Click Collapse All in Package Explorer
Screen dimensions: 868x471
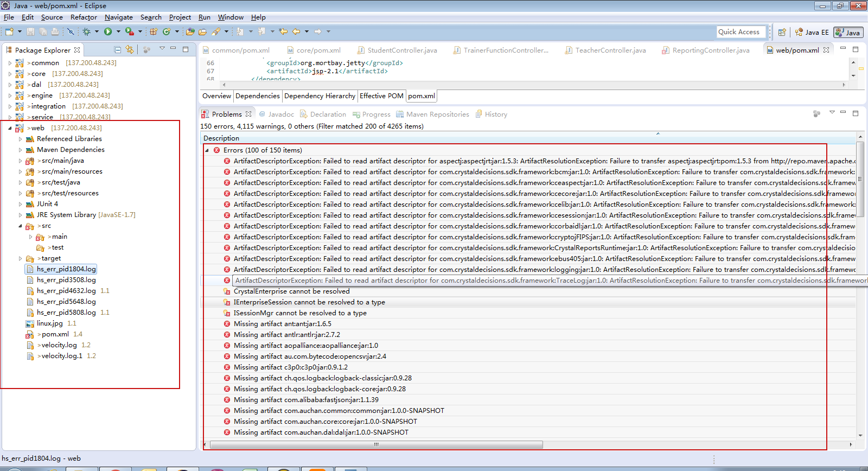pos(118,50)
